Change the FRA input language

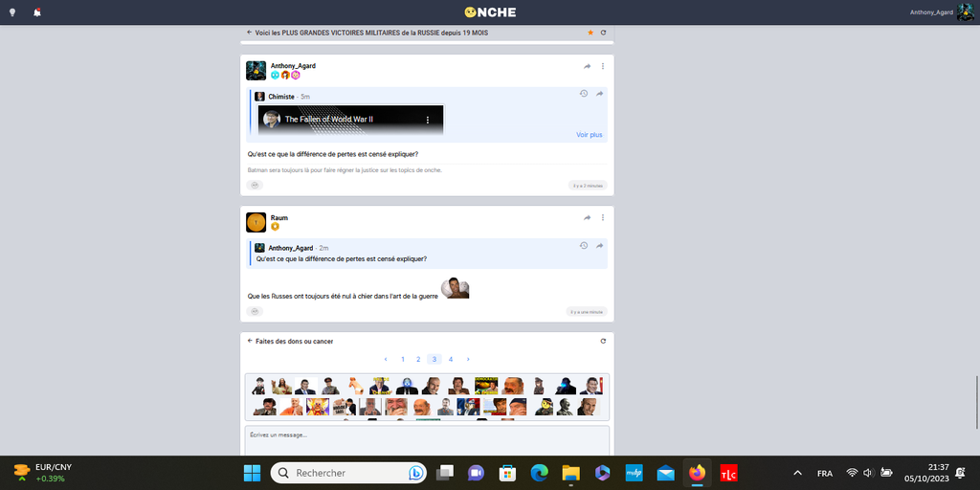click(825, 473)
